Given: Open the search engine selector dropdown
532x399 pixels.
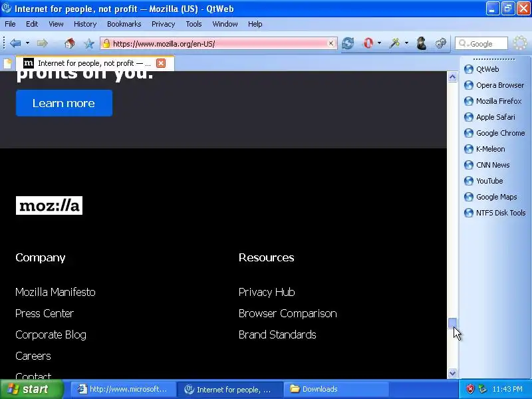Looking at the screenshot, I should click(464, 44).
